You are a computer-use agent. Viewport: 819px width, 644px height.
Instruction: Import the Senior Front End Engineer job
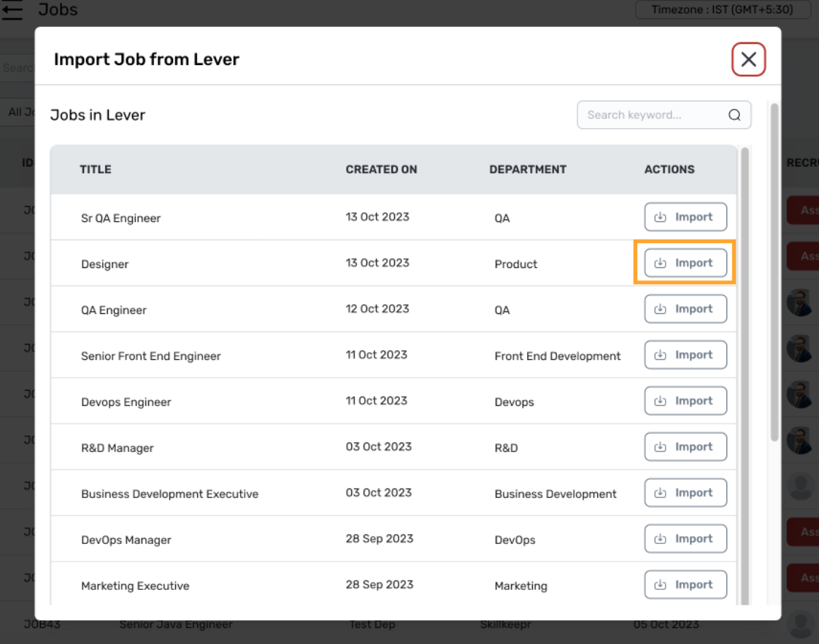pos(685,354)
